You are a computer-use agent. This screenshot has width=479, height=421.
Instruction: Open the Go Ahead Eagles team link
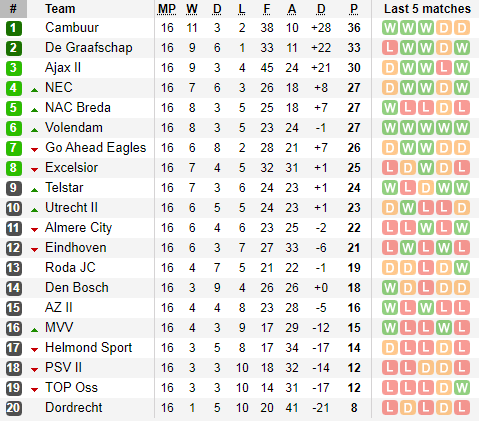pos(96,148)
